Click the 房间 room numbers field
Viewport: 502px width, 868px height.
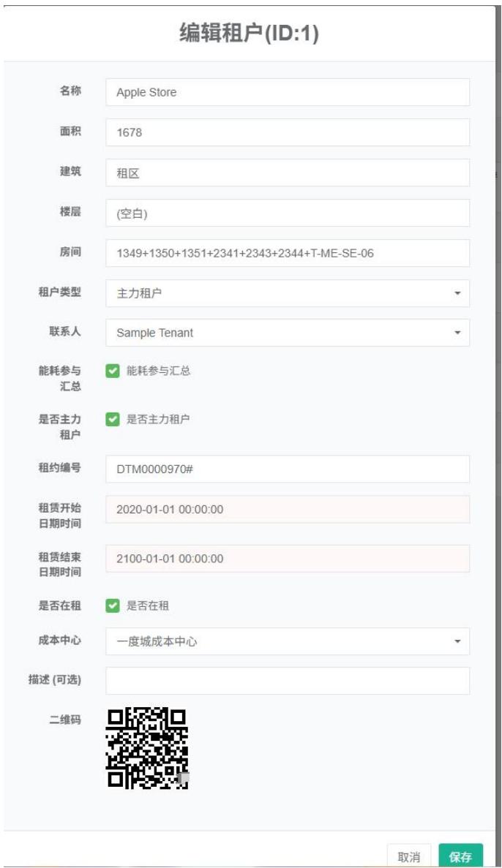(x=287, y=253)
